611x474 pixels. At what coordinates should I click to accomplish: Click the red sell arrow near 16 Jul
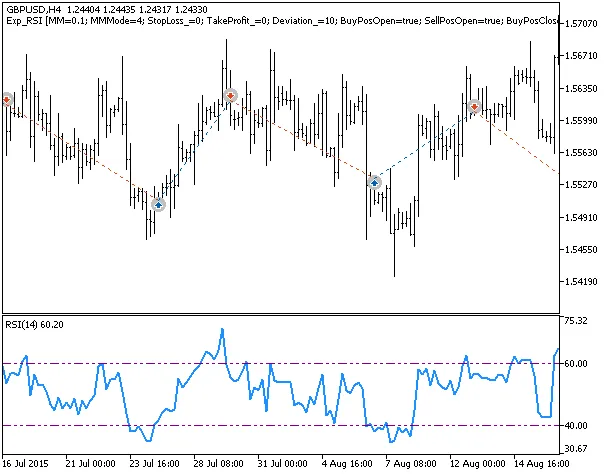point(7,100)
